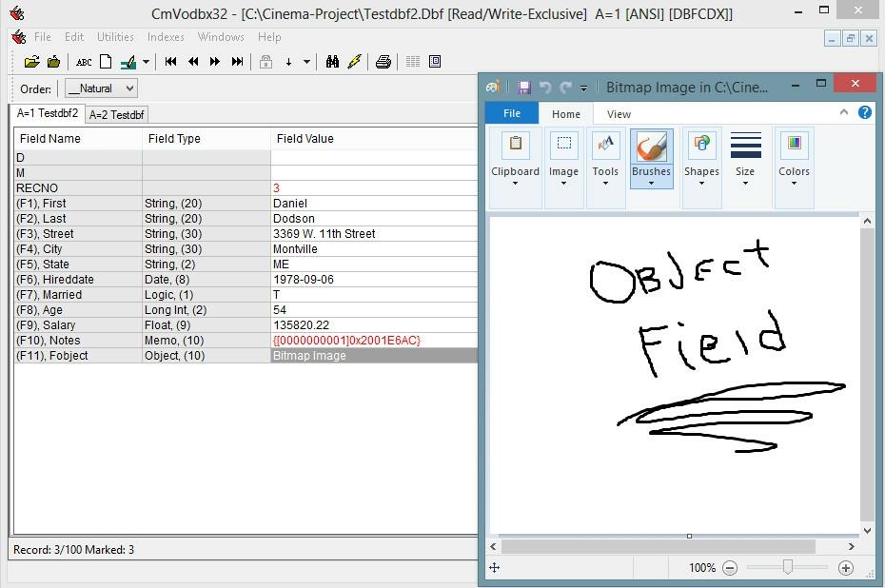The image size is (885, 588).
Task: Select the Fobject Bitmap Image field value
Action: pos(373,356)
